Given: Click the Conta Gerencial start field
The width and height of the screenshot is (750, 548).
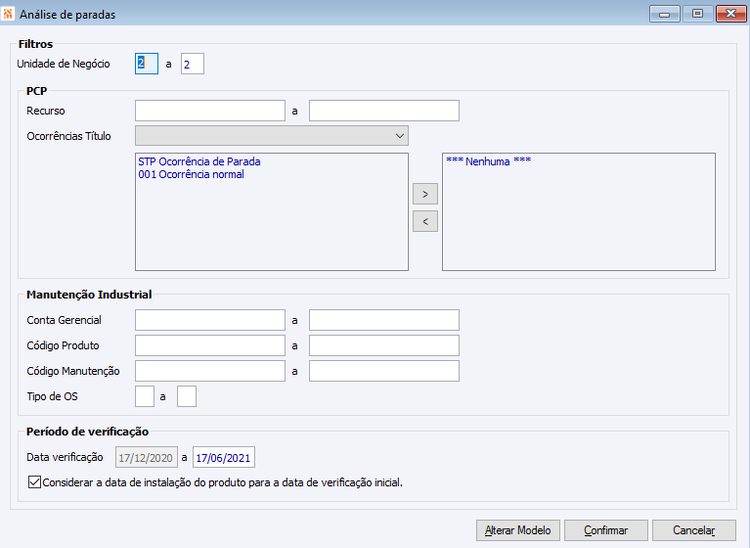Looking at the screenshot, I should click(210, 320).
